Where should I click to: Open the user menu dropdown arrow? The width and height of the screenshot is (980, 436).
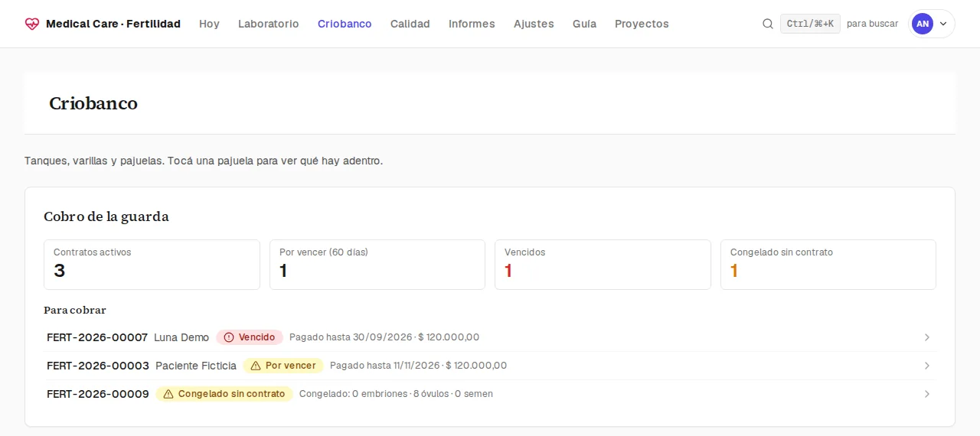[x=943, y=24]
